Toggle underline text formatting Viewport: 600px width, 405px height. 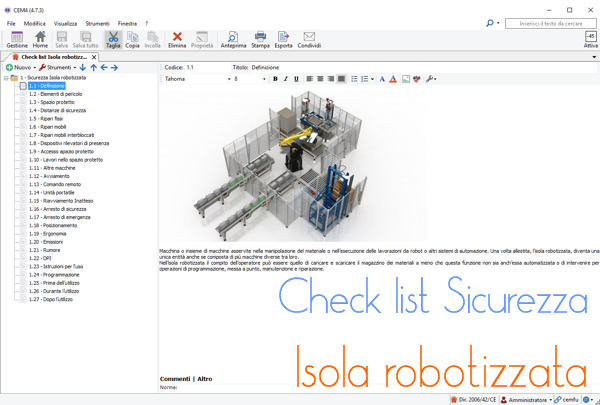pos(296,78)
